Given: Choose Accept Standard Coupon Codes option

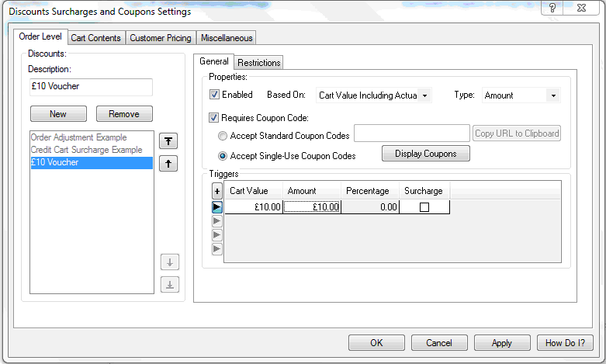Looking at the screenshot, I should coord(223,136).
